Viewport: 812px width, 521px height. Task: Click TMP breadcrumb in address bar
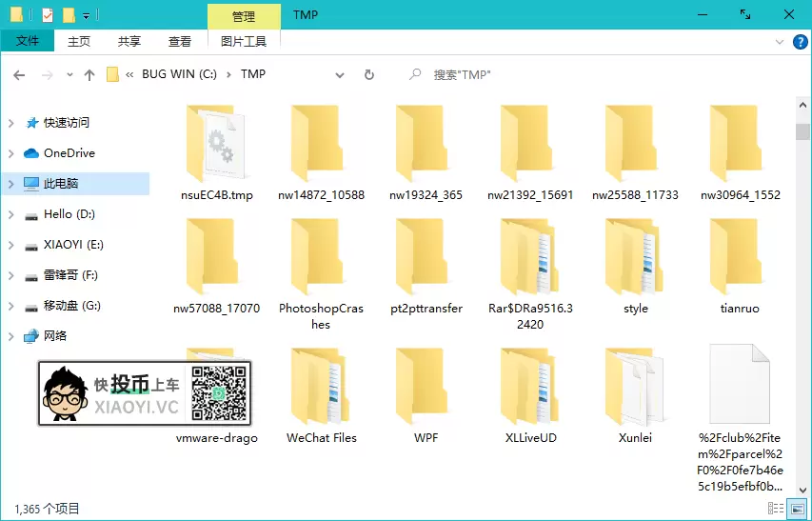(253, 74)
